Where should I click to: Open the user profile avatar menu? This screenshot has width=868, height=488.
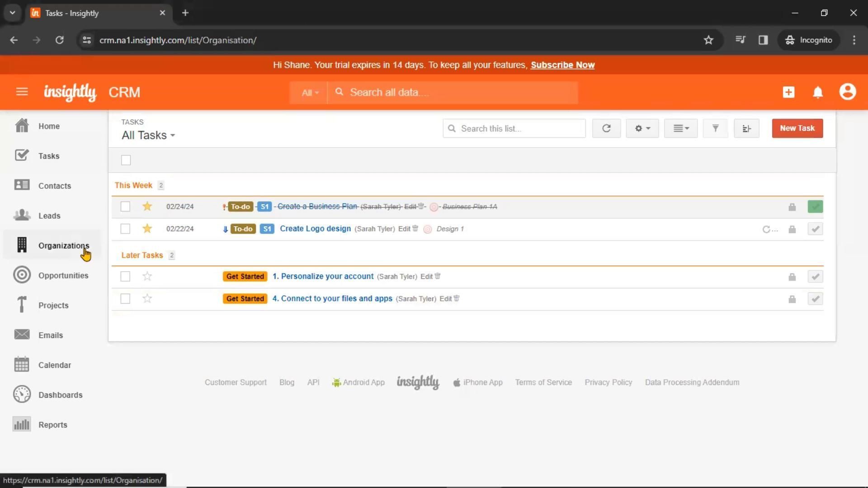pyautogui.click(x=847, y=92)
